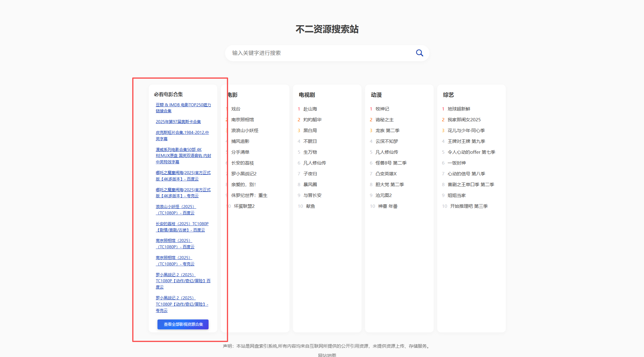The image size is (644, 357).
Task: Open 2025年第97届奥斯卡合集 link
Action: (178, 122)
